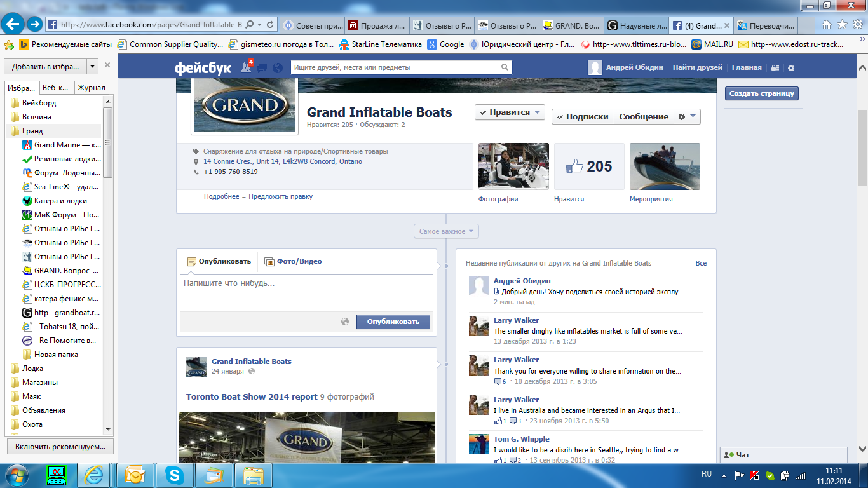Image resolution: width=868 pixels, height=488 pixels.
Task: Open the Facebook messages icon
Action: click(262, 67)
